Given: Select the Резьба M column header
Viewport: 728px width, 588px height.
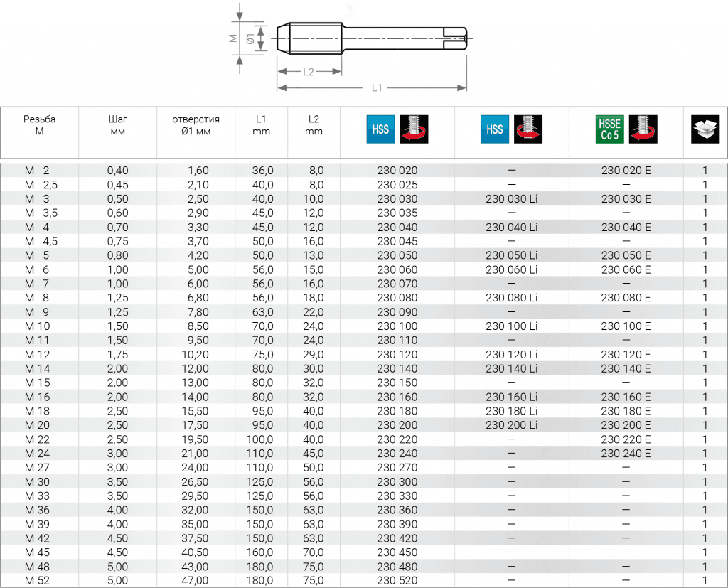Looking at the screenshot, I should tap(39, 125).
